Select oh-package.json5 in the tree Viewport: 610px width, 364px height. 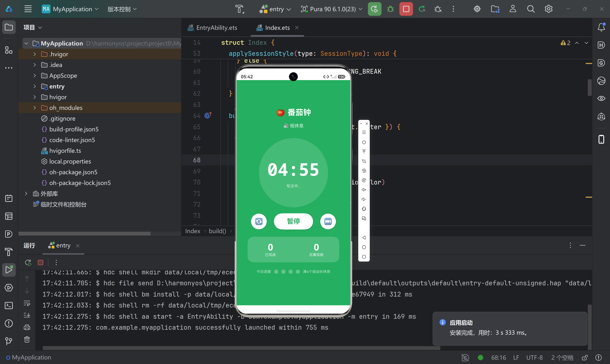click(73, 172)
